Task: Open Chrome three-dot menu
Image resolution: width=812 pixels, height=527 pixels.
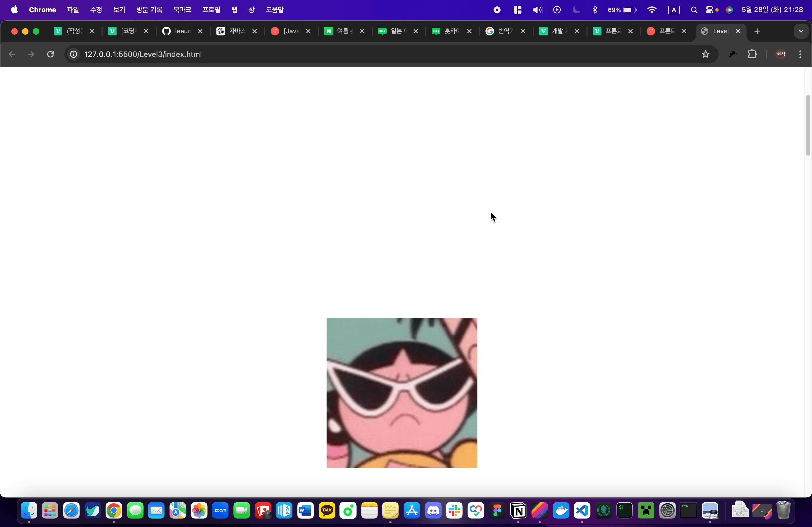Action: click(x=800, y=54)
